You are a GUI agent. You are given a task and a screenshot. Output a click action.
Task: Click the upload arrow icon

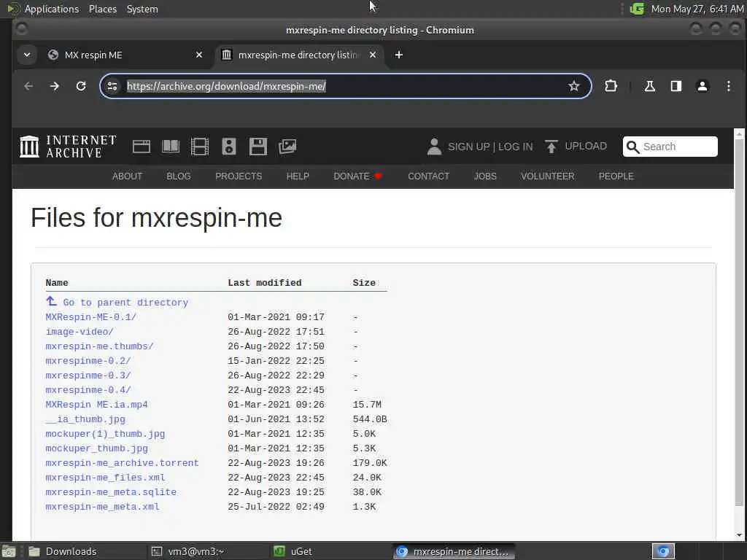(x=551, y=146)
